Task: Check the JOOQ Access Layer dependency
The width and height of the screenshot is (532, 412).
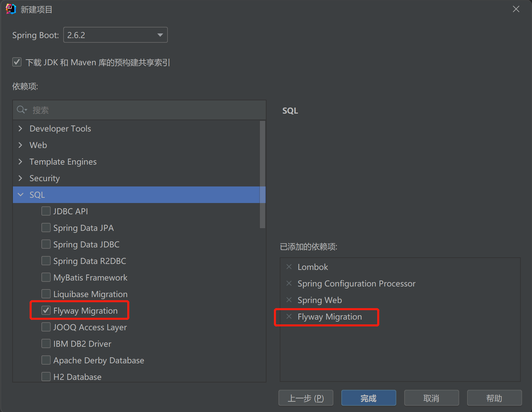Action: coord(46,327)
